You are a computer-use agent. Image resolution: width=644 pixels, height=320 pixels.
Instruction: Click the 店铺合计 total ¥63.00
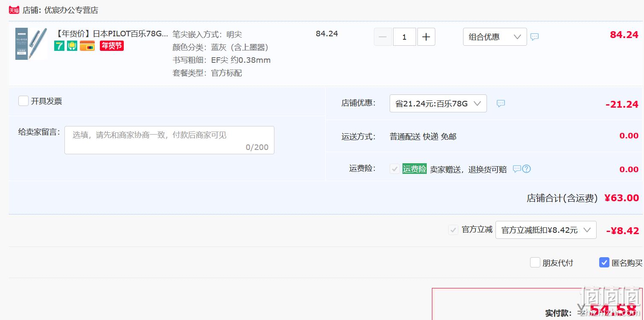click(x=622, y=198)
